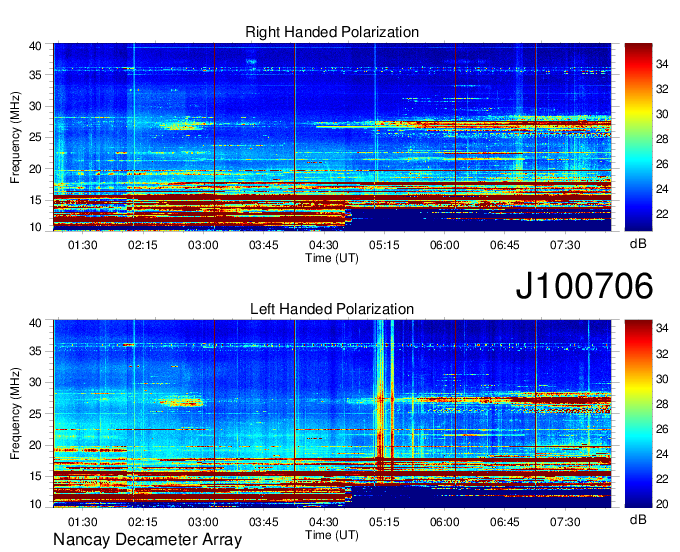Click the 04:30 time tick on lower plot
Screen dimensions: 680x552
coord(324,522)
